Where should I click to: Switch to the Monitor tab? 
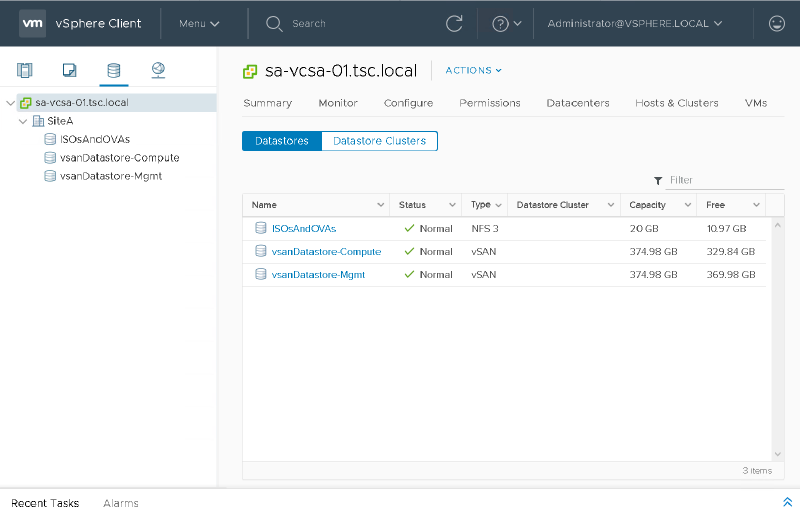pos(338,103)
